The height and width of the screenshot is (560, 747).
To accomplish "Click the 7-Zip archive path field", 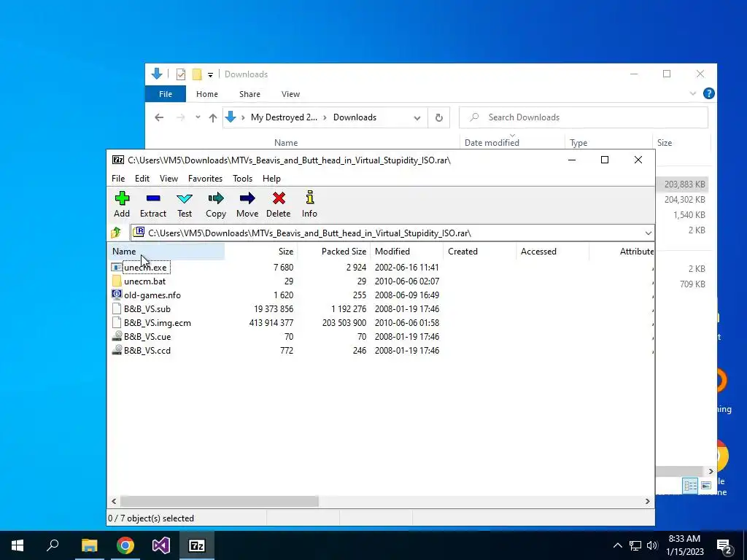I will click(392, 233).
